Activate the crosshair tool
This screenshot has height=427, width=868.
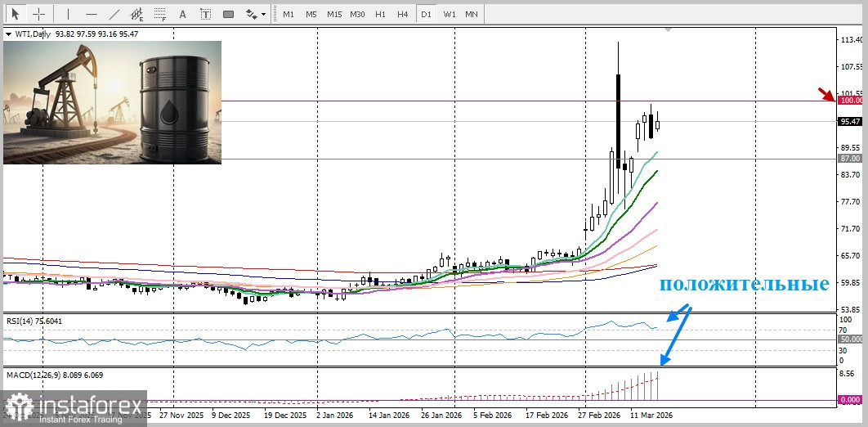(39, 14)
